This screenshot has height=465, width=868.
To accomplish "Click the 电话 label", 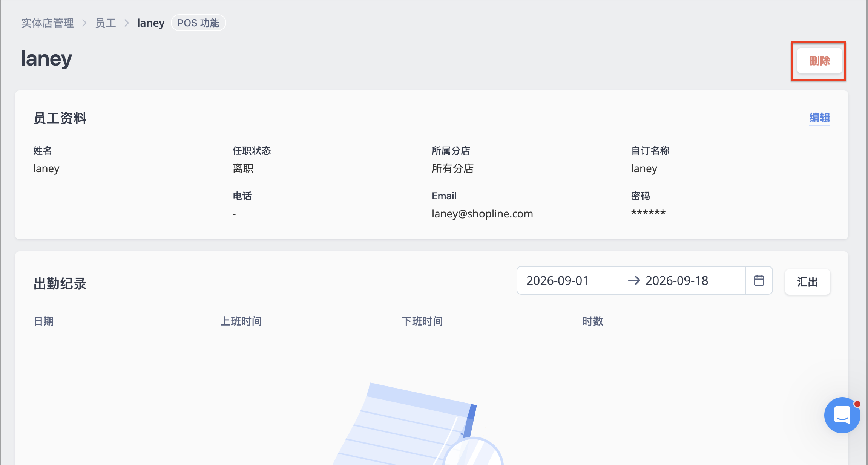I will [x=242, y=196].
